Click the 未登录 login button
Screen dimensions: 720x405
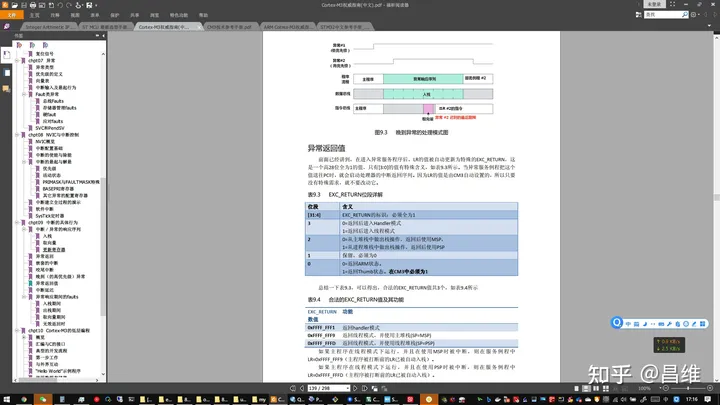click(x=654, y=4)
